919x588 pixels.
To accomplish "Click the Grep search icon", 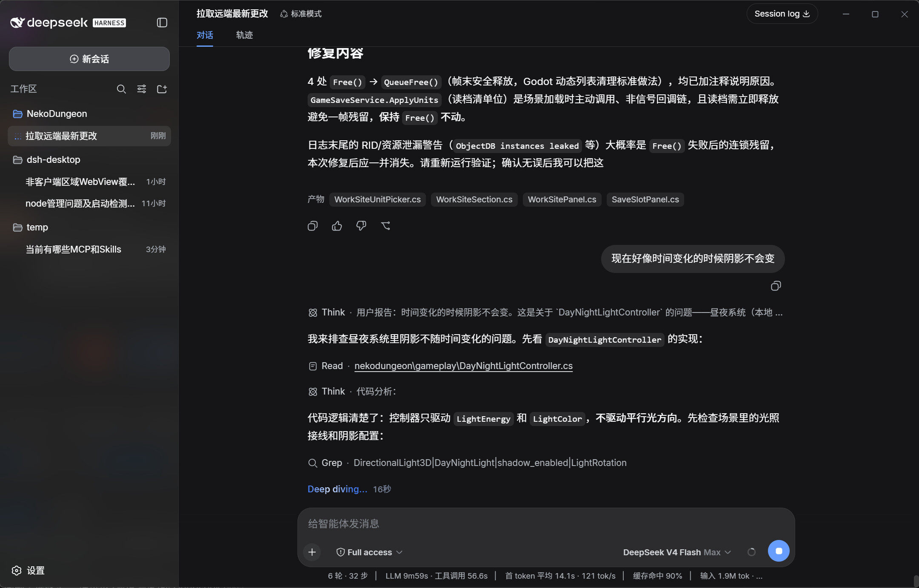I will coord(313,463).
